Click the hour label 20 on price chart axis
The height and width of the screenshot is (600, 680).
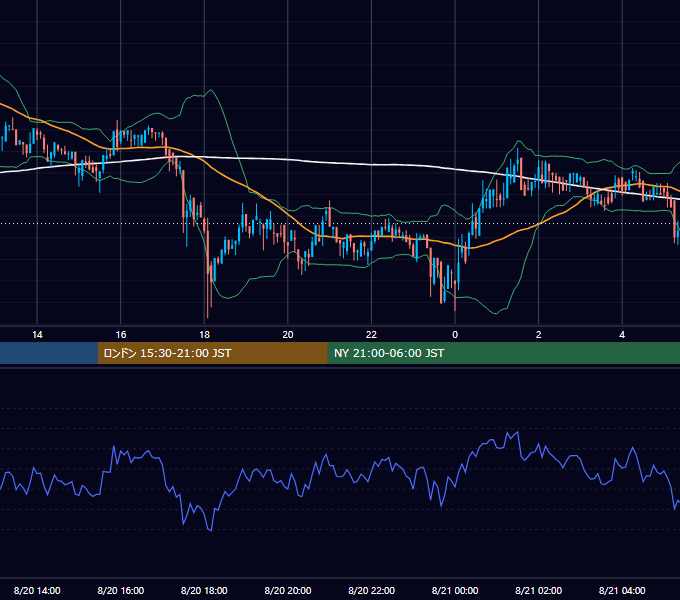click(288, 335)
